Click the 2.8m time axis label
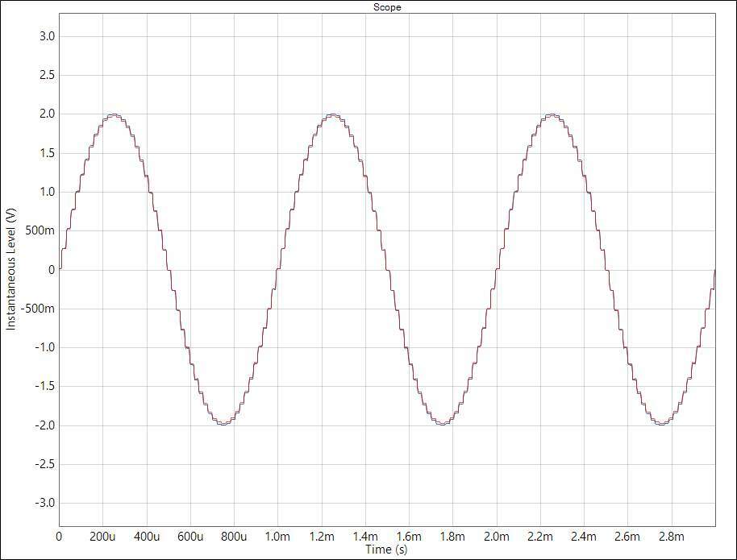The height and width of the screenshot is (560, 737). pyautogui.click(x=672, y=537)
